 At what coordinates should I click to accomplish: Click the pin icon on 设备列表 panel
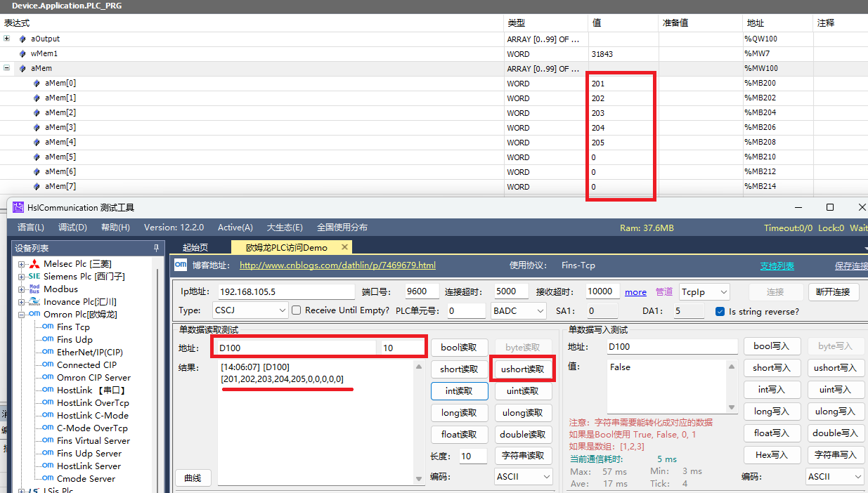click(x=156, y=248)
